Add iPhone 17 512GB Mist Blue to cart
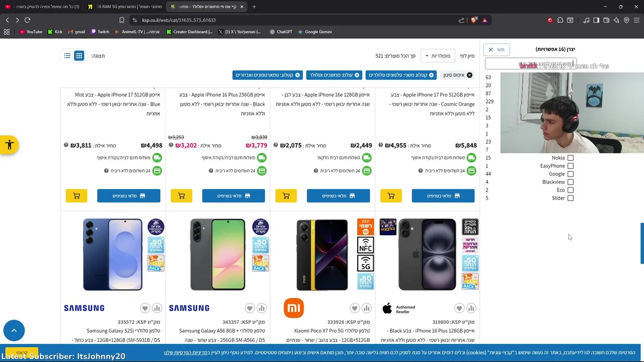This screenshot has width=644, height=362. click(76, 196)
